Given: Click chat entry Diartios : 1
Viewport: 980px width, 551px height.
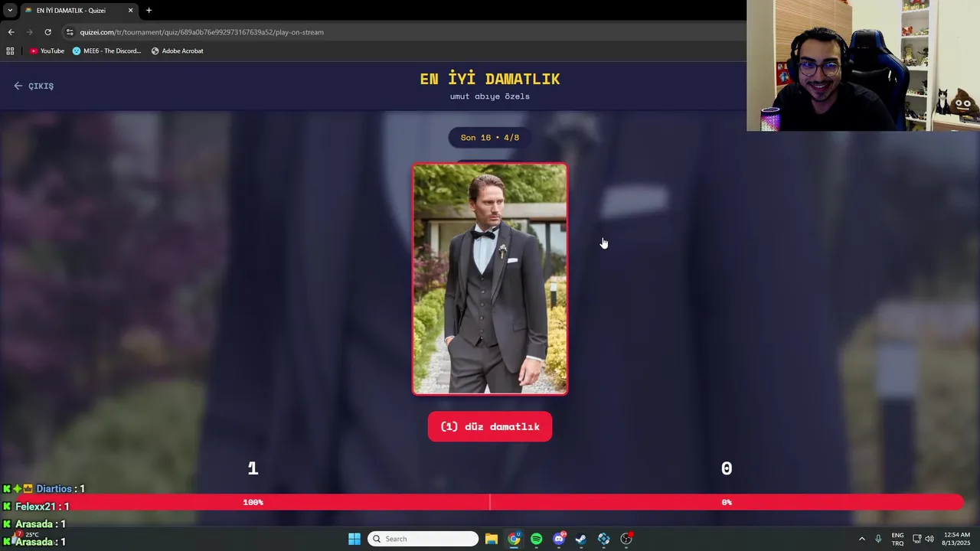Looking at the screenshot, I should click(44, 489).
